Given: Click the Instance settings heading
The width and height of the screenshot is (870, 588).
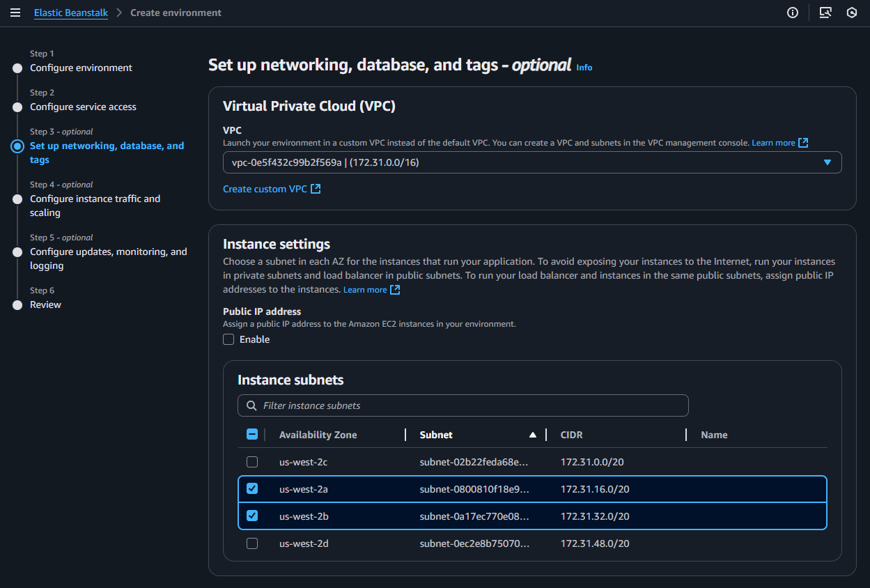Looking at the screenshot, I should click(x=277, y=244).
